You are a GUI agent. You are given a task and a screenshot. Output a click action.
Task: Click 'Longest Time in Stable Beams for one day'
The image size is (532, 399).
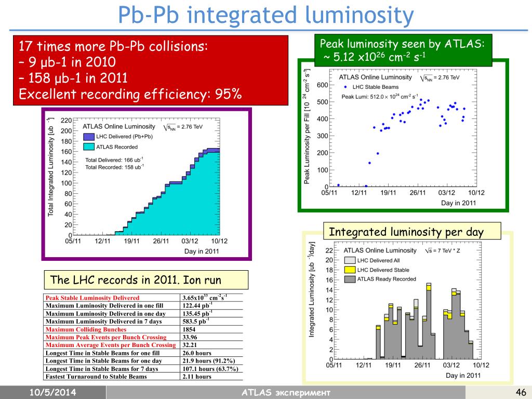click(103, 361)
